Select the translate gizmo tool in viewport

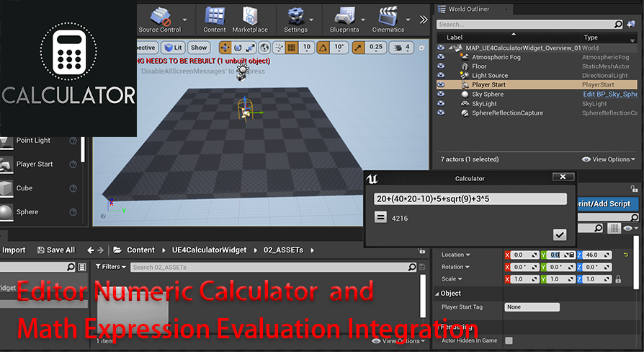pos(225,48)
